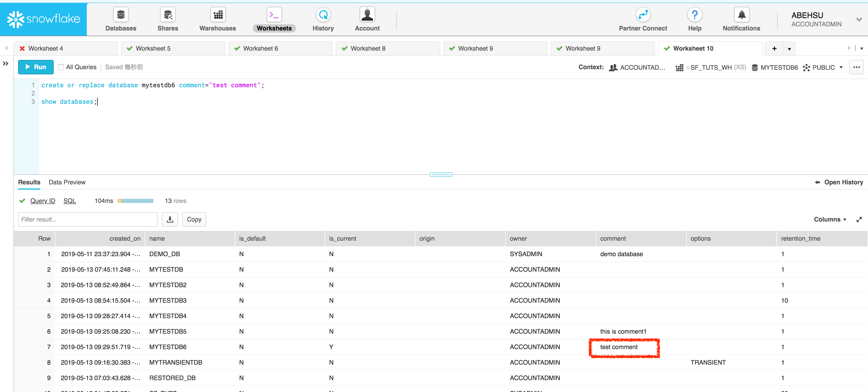Sort by the name column header
The image size is (868, 392).
(x=190, y=238)
